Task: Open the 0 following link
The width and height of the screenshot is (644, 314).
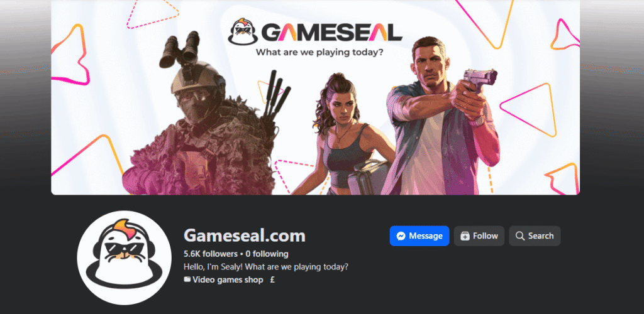Action: (267, 254)
